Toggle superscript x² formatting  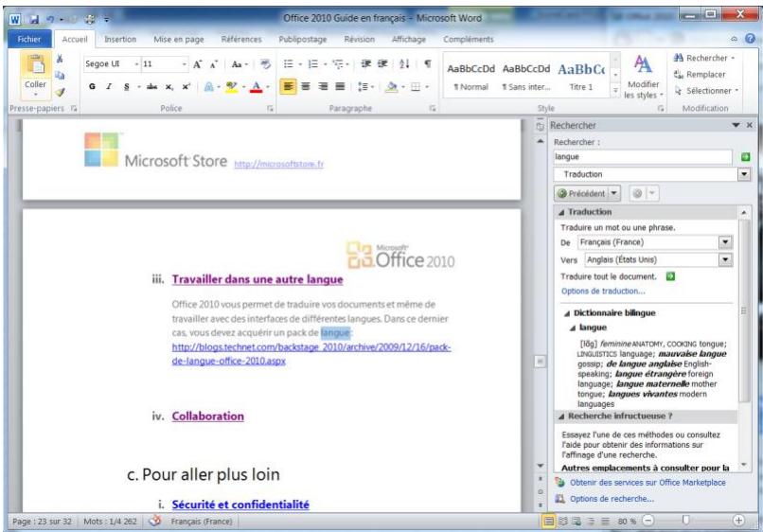(x=186, y=87)
